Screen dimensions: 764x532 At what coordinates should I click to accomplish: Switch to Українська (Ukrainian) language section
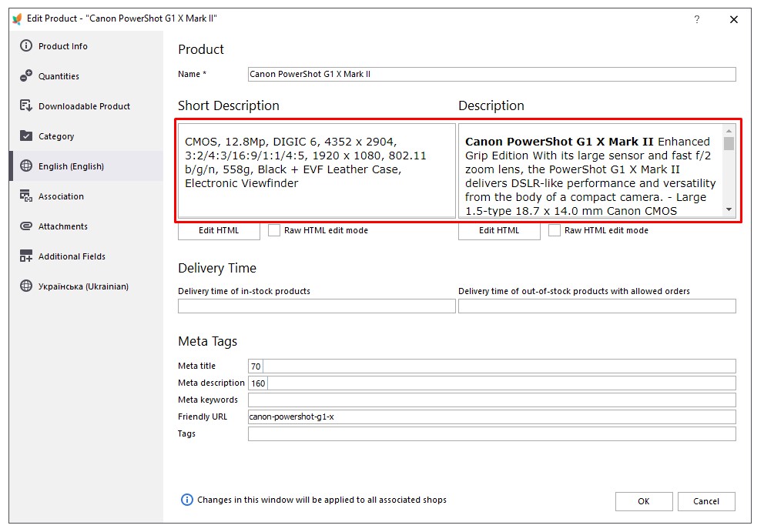click(87, 286)
